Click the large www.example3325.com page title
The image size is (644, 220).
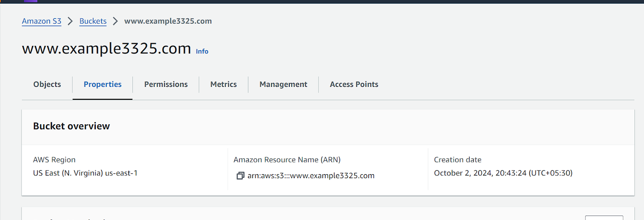coord(107,49)
